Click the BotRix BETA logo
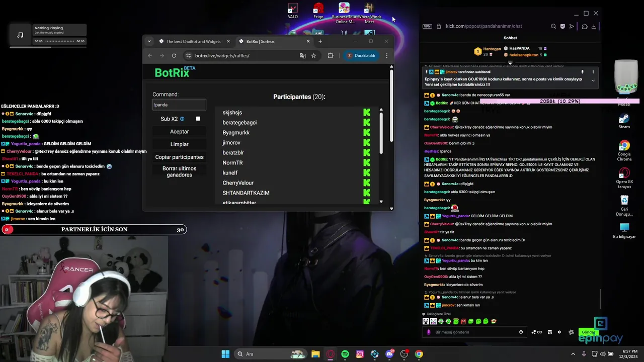Image resolution: width=644 pixels, height=362 pixels. (x=175, y=72)
